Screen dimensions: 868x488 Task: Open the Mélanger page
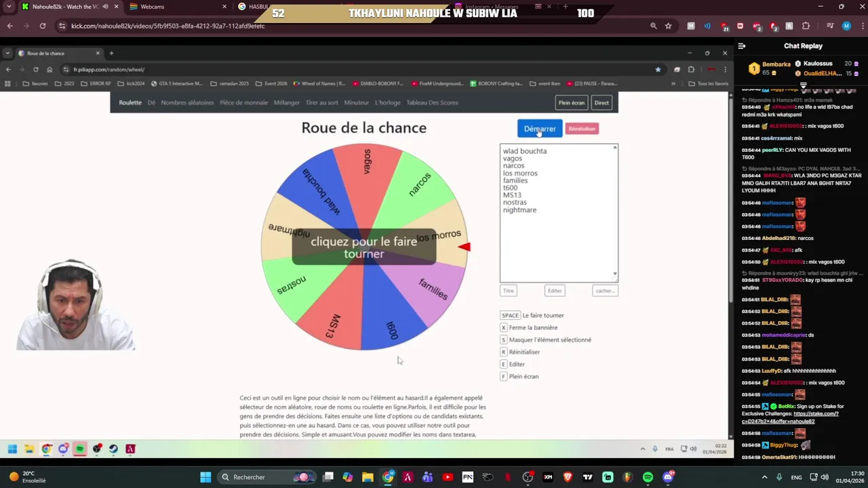(286, 103)
